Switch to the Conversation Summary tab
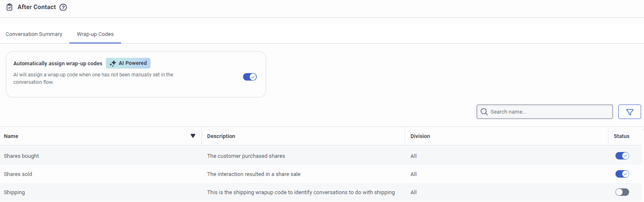This screenshot has height=202, width=644. (34, 34)
